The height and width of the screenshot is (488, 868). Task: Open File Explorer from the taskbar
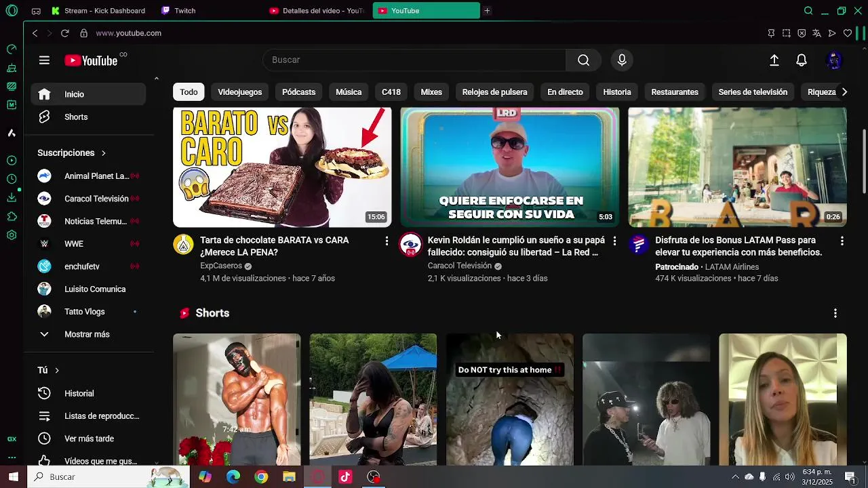click(290, 477)
